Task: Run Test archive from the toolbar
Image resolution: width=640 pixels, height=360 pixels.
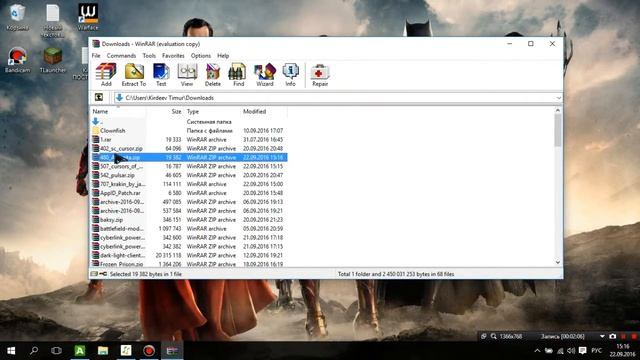Action: point(161,75)
